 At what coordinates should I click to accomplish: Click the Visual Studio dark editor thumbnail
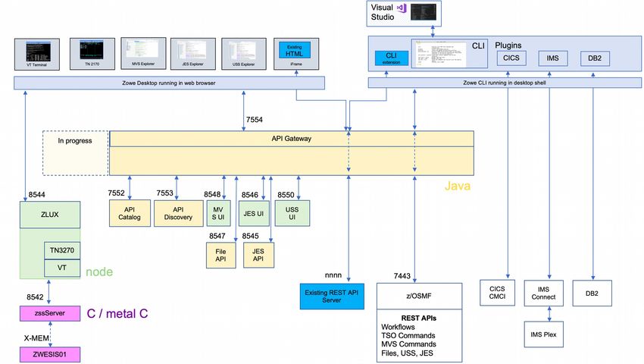click(x=424, y=12)
